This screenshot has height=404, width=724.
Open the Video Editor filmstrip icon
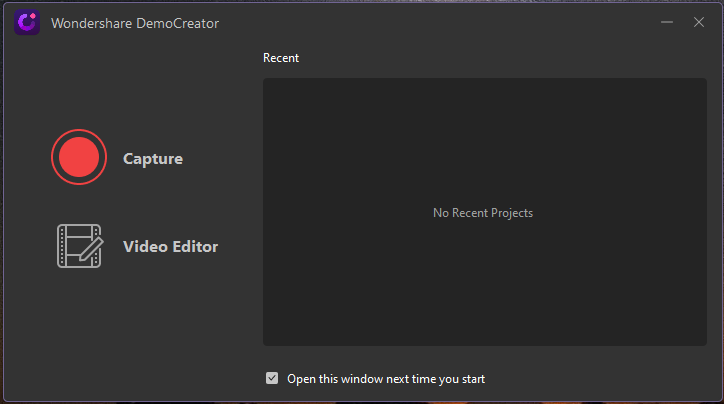(x=79, y=246)
